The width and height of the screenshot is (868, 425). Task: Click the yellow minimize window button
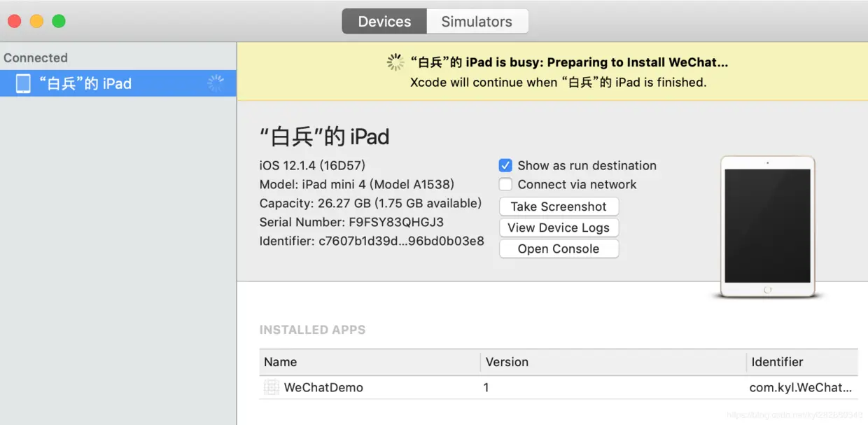pyautogui.click(x=36, y=21)
